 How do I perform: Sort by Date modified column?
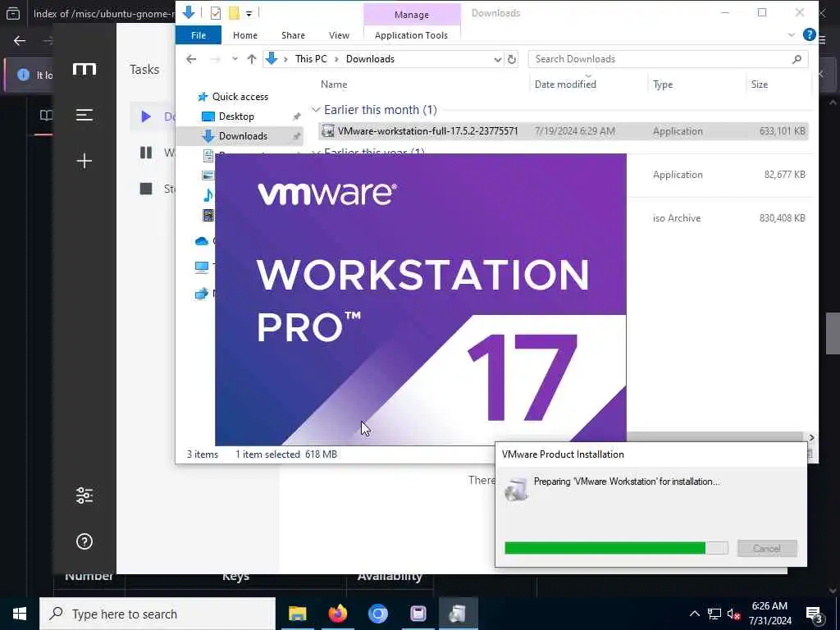point(565,84)
